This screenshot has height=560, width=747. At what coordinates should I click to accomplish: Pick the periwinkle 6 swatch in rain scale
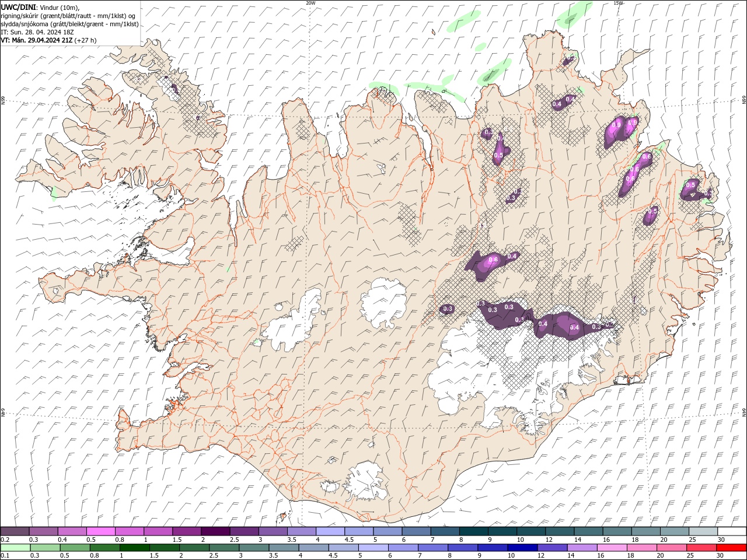[403, 548]
